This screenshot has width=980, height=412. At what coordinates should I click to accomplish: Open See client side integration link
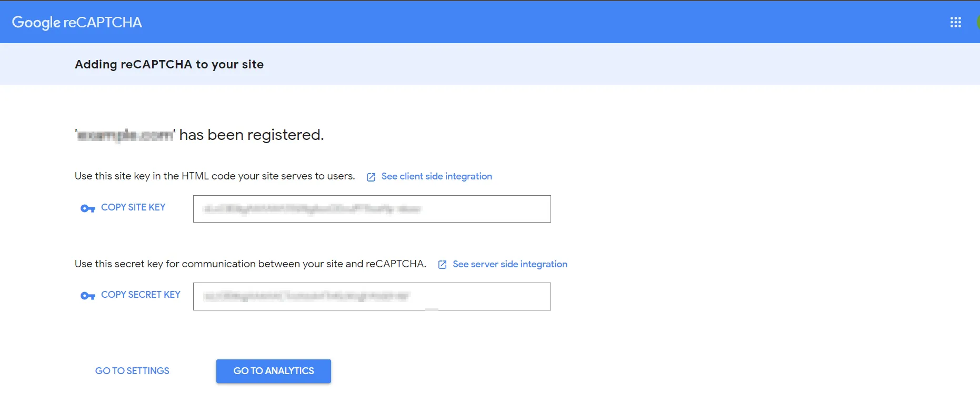point(437,176)
